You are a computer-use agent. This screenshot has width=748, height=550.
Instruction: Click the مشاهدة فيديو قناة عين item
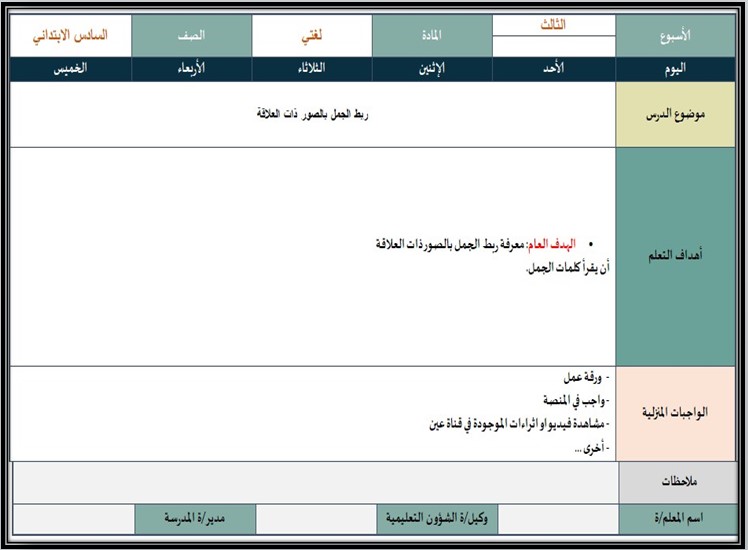tap(519, 424)
